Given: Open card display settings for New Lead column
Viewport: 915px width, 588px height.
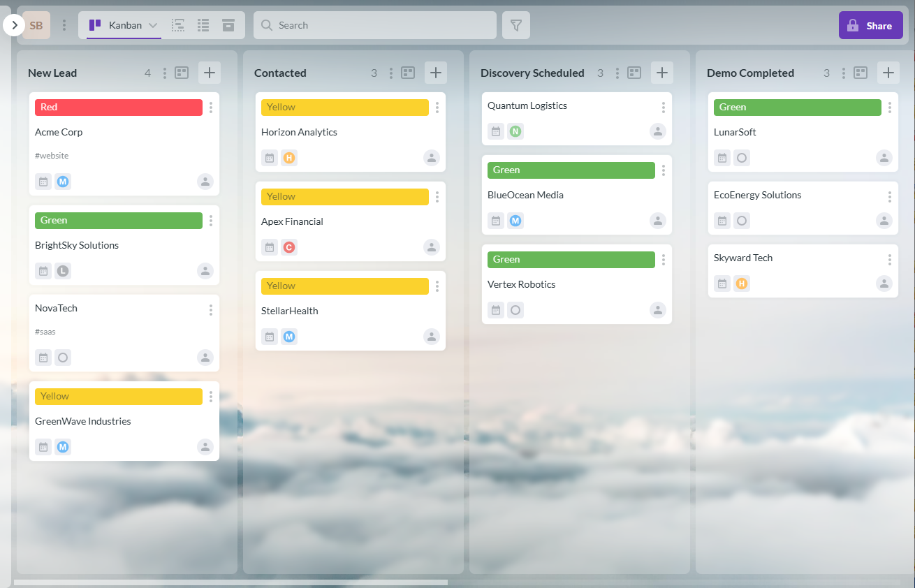Looking at the screenshot, I should (x=182, y=72).
